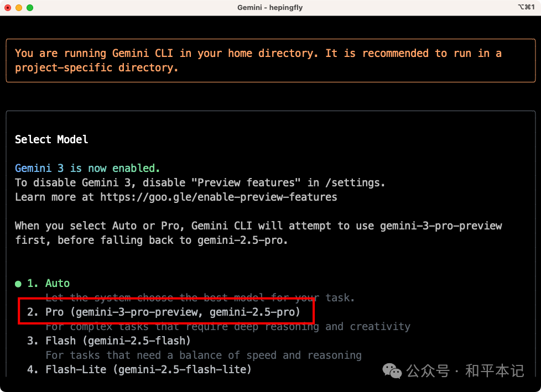Close the Gemini terminal window

coord(8,8)
